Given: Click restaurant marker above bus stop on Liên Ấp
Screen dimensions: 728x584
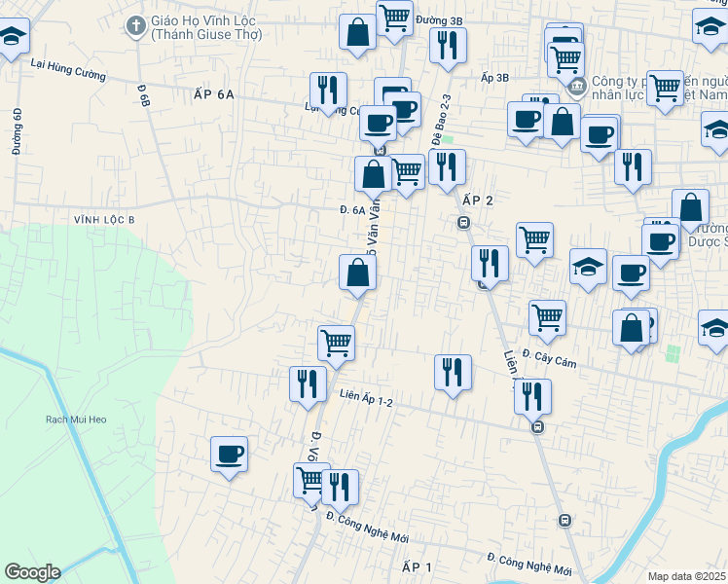Looking at the screenshot, I should click(533, 400).
